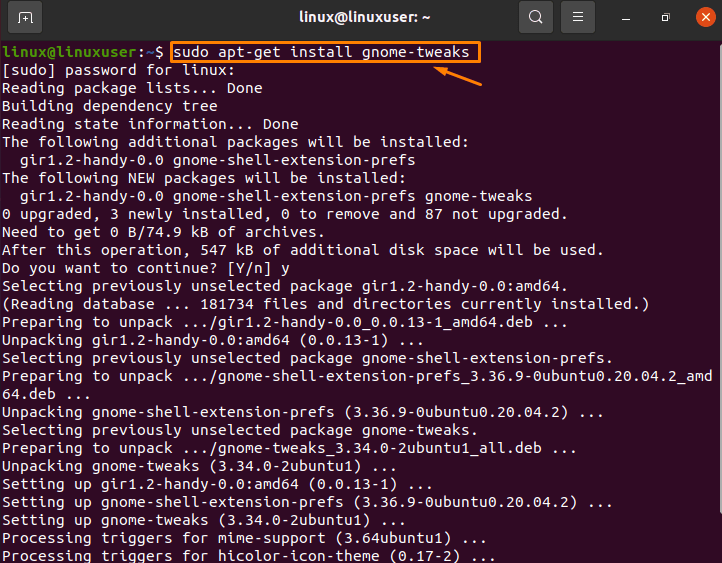Click 'Preparing to unpack .../gir1.2-handy' line

(x=285, y=322)
